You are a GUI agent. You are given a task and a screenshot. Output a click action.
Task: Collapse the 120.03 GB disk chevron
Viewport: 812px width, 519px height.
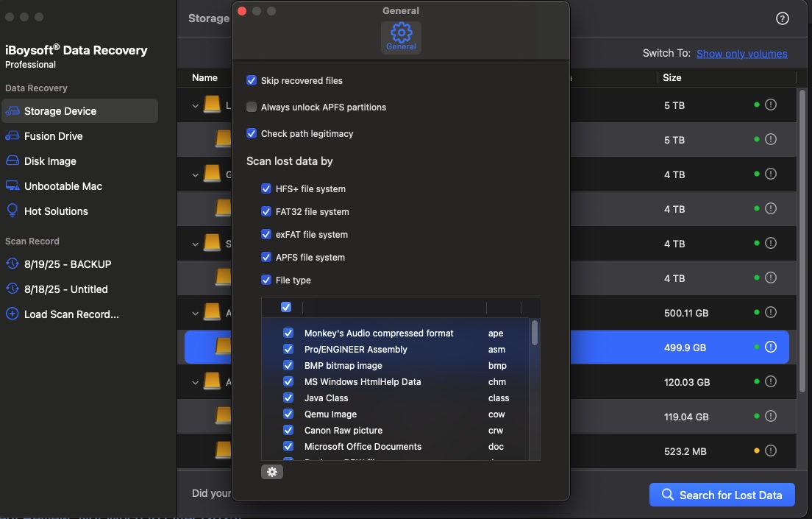tap(195, 383)
